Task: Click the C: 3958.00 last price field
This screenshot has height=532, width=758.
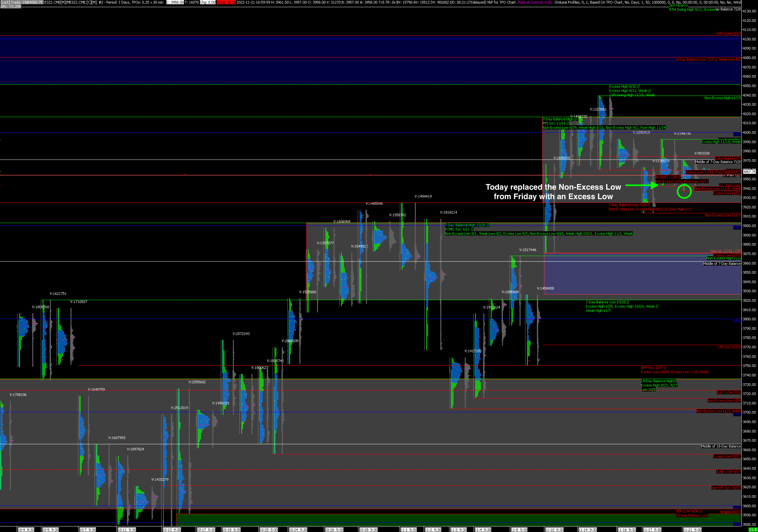Action: pos(175,2)
